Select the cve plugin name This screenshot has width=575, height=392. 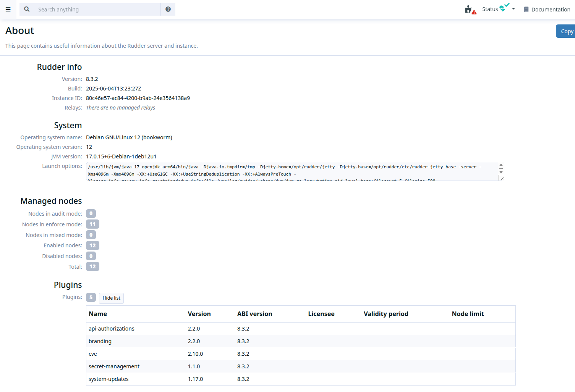coord(93,354)
